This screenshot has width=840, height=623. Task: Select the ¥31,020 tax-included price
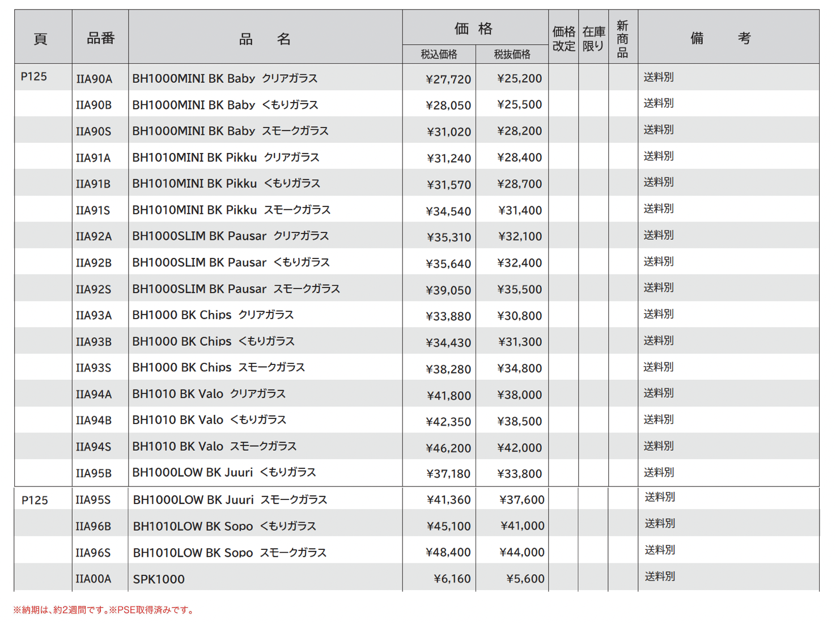(448, 132)
